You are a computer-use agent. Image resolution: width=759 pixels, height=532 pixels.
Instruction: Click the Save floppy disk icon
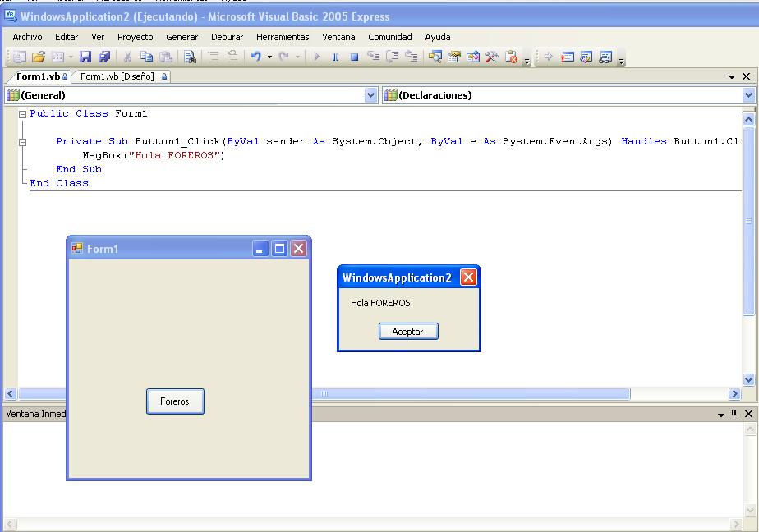click(85, 57)
